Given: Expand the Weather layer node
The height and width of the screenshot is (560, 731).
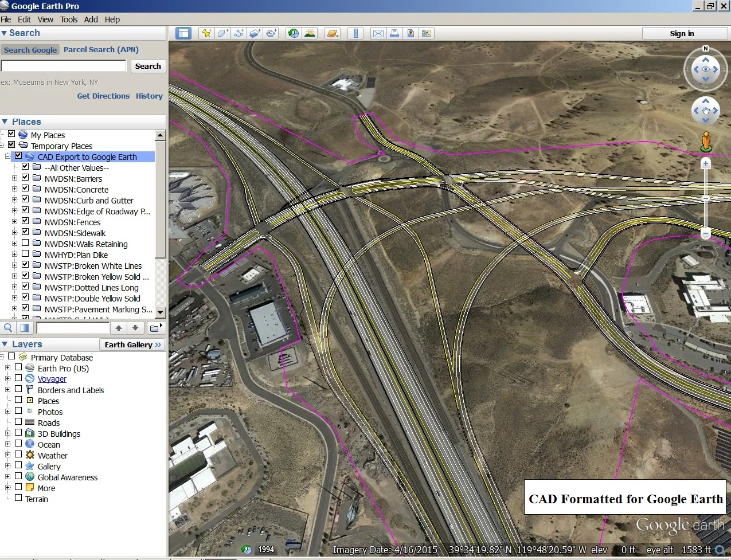Looking at the screenshot, I should pos(7,455).
